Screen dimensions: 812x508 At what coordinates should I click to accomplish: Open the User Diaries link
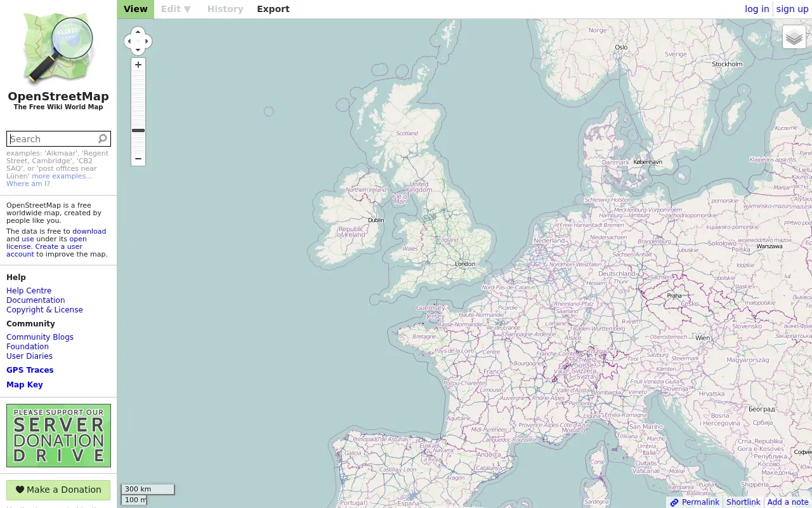29,356
